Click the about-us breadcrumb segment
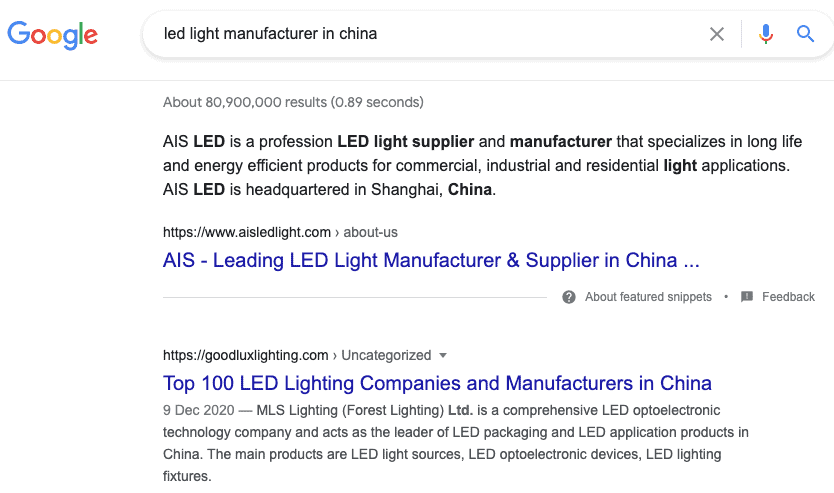The image size is (834, 493). tap(370, 232)
